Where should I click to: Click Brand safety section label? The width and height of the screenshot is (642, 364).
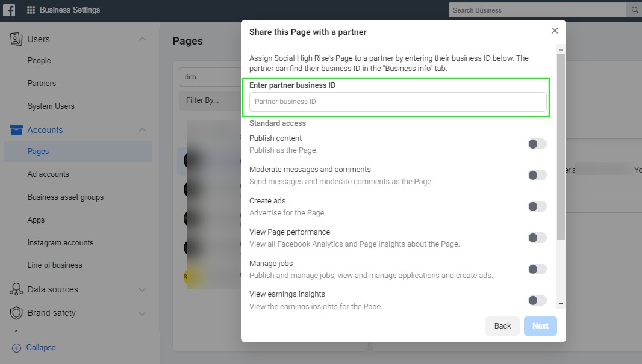(x=52, y=313)
